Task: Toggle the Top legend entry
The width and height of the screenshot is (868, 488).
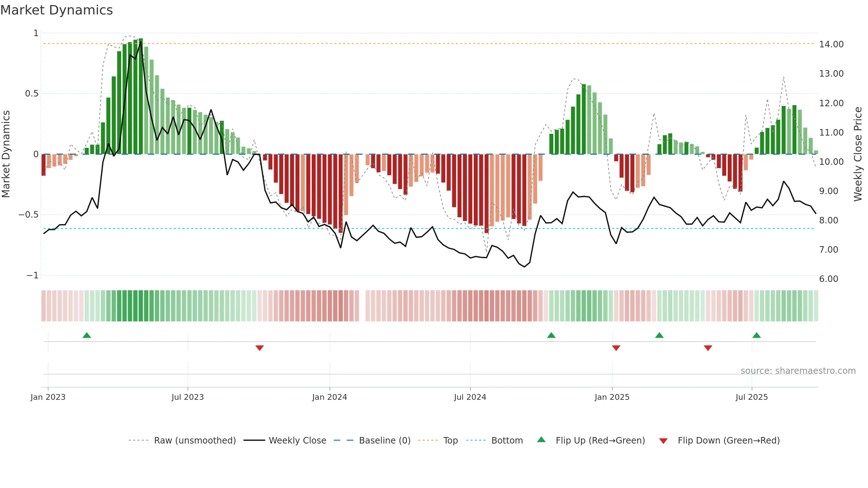Action: [x=438, y=440]
